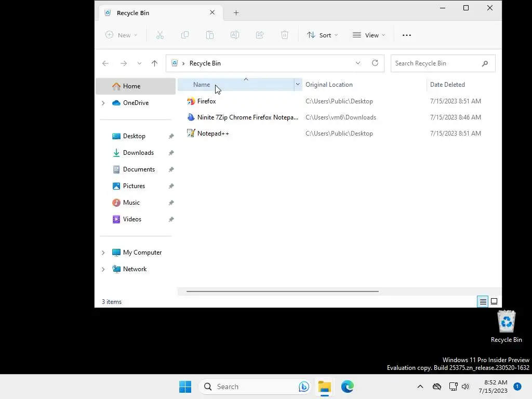Click the taskbar Search box
532x399 pixels.
[255, 387]
